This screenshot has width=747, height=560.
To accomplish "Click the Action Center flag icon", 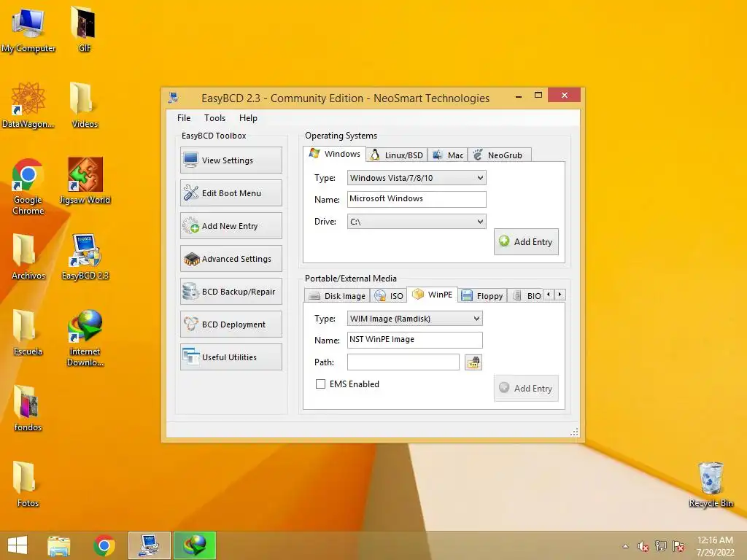I will [x=678, y=546].
